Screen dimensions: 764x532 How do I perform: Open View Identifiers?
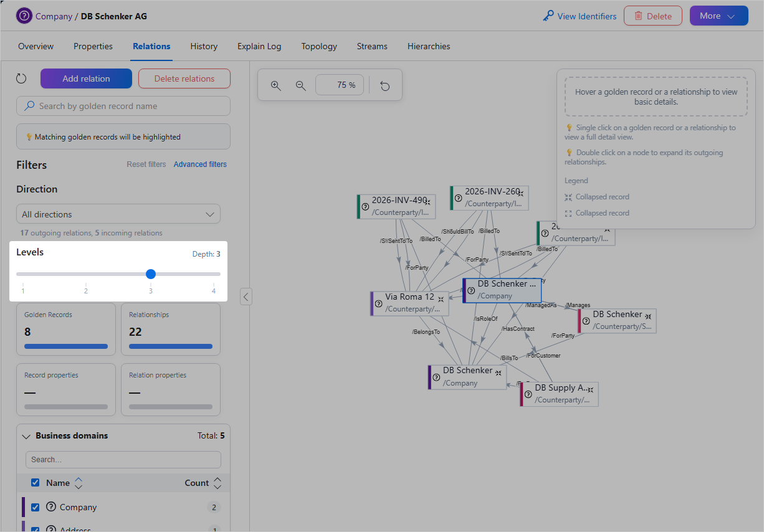580,16
